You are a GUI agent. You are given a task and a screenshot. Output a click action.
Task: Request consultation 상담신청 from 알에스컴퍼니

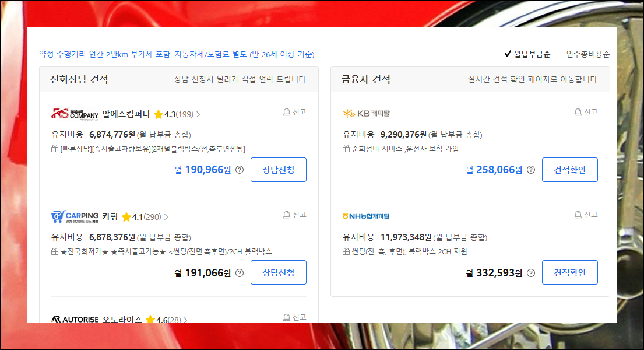279,170
